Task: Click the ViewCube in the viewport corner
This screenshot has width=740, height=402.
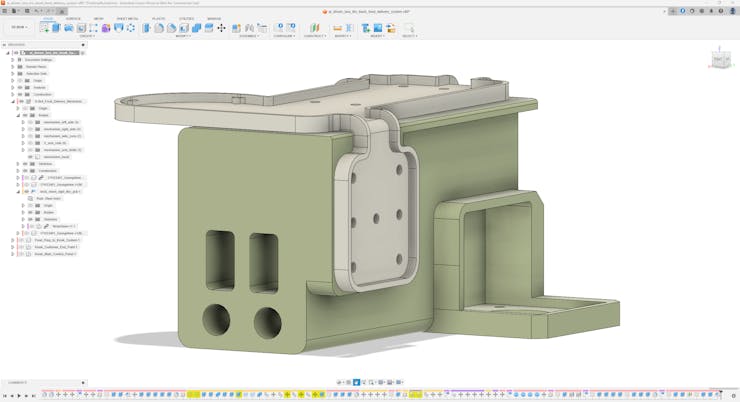Action: coord(720,60)
